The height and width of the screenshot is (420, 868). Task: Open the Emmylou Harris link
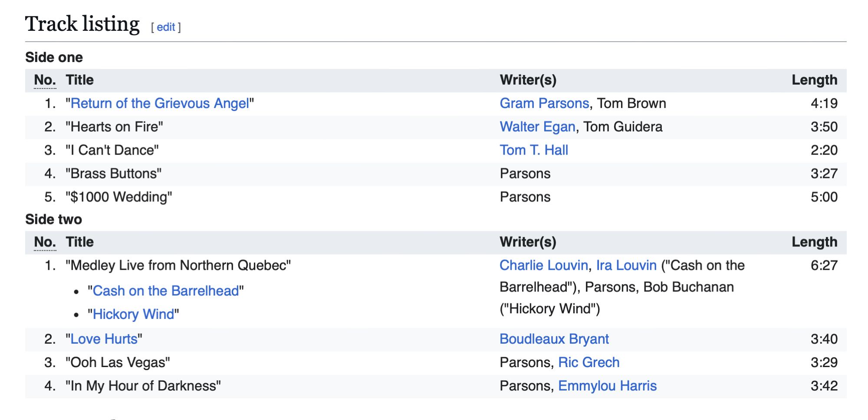[x=607, y=386]
